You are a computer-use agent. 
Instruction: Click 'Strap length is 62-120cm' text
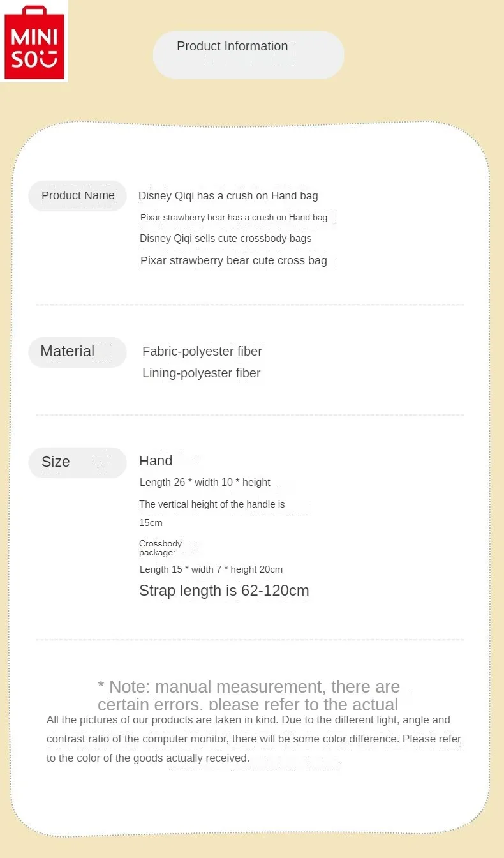224,591
